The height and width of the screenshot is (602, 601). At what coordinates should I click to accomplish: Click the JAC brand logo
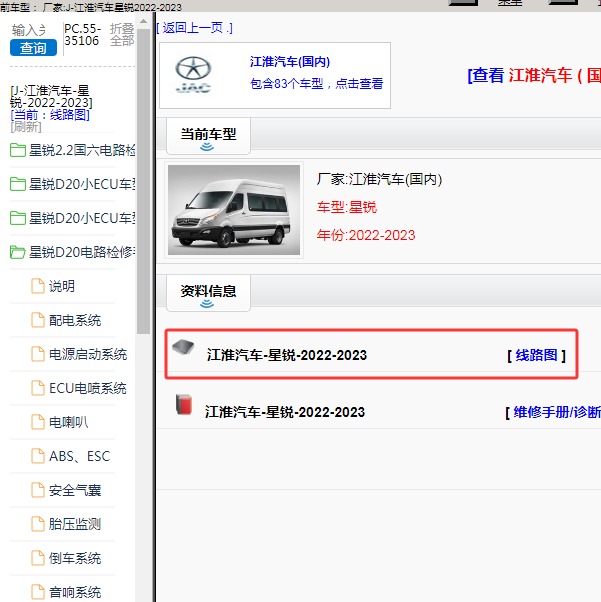(x=193, y=75)
